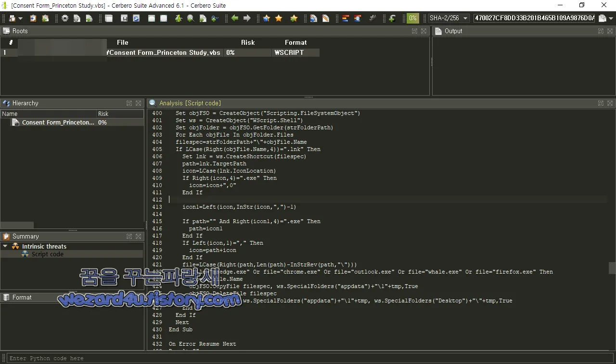Viewport: 616px width, 364px height.
Task: Click the Format column header in Roots table
Action: click(x=295, y=42)
